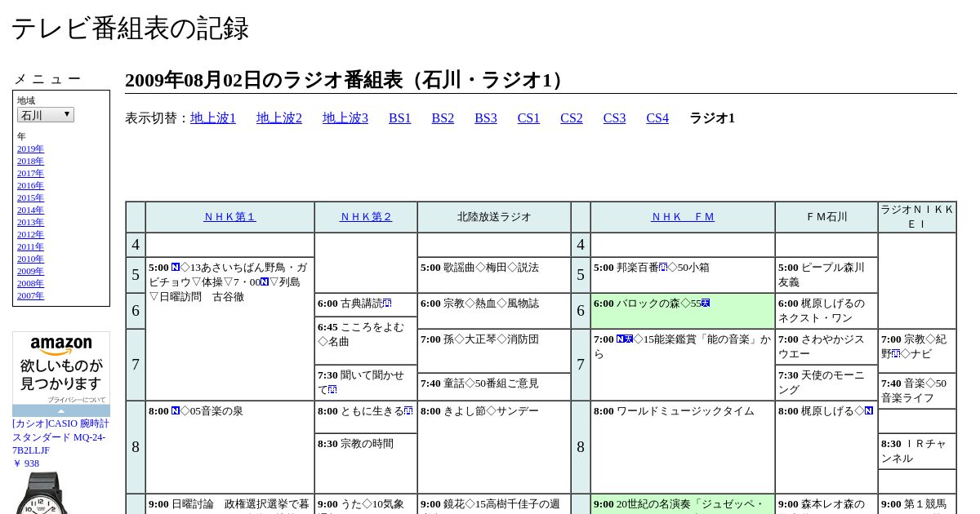Select the 8:30 ＩＲチャンネル program

point(917,451)
